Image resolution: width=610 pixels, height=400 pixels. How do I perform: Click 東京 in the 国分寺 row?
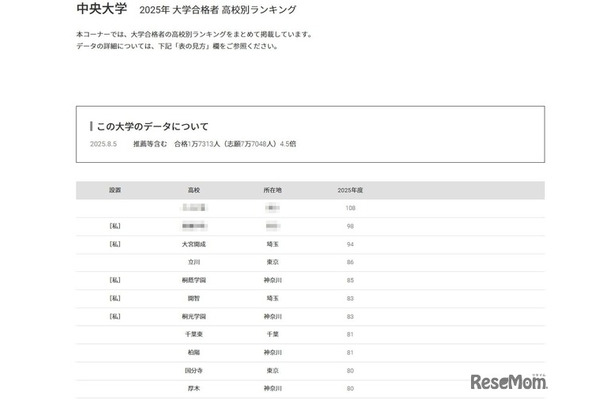[x=272, y=370]
